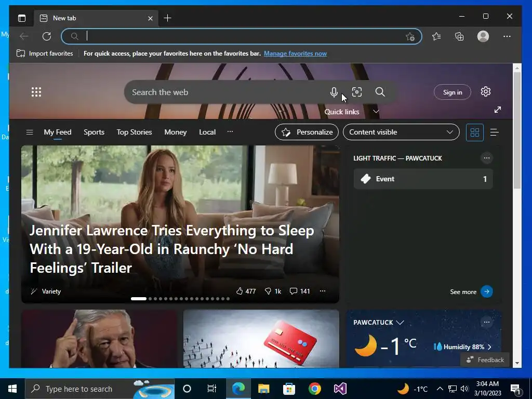The image size is (532, 399).
Task: Launch Google Chrome from the taskbar
Action: click(314, 389)
